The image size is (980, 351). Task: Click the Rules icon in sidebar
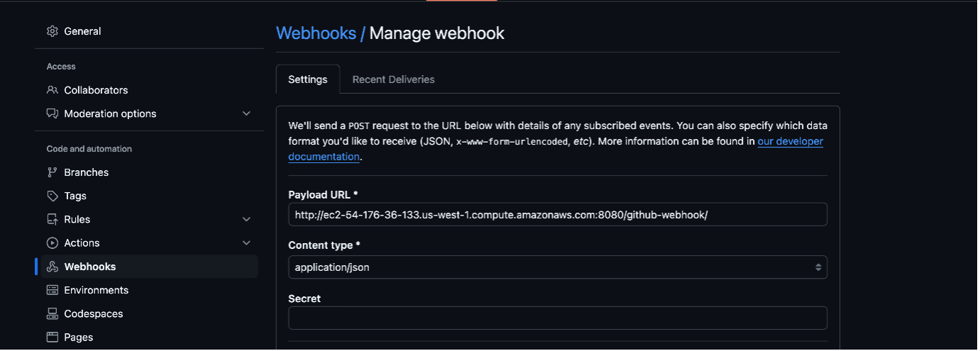tap(52, 219)
